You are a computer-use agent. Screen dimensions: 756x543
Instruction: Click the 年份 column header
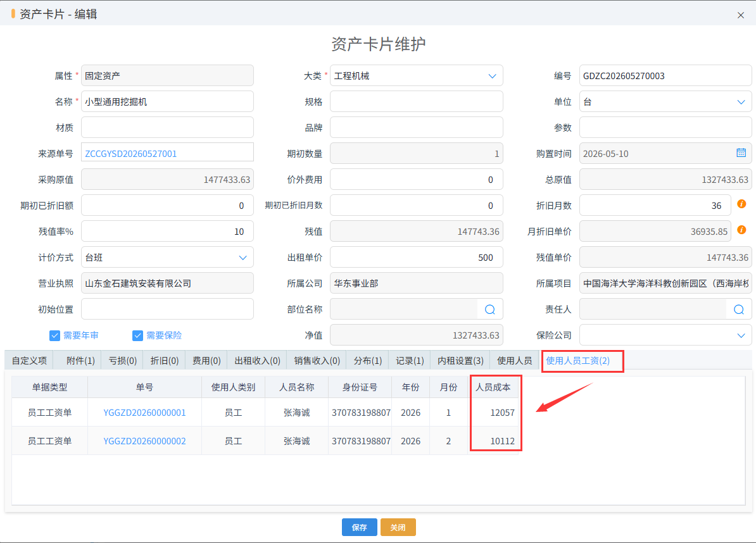click(411, 387)
